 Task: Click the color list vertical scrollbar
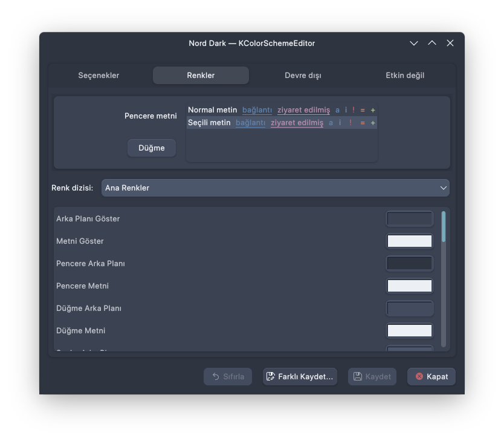coord(444,279)
